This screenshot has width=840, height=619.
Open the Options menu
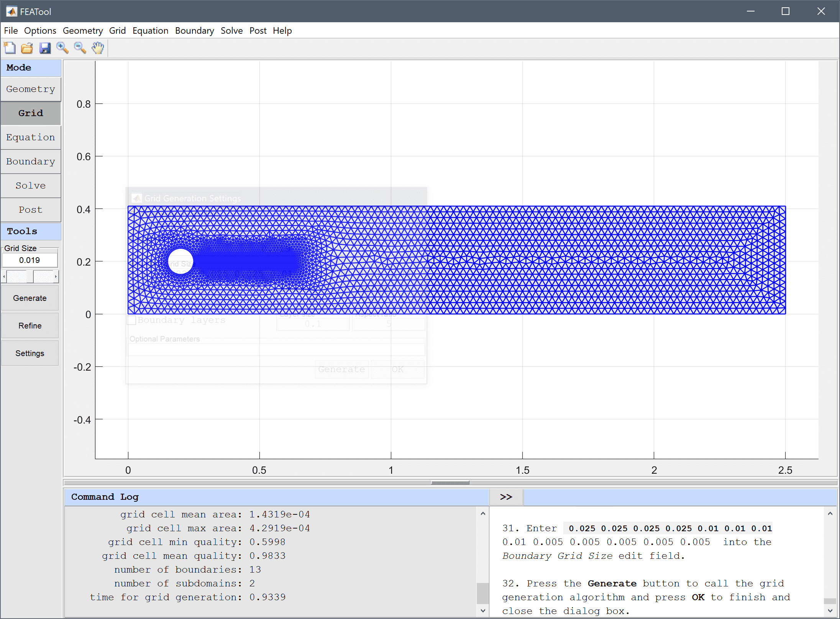pyautogui.click(x=40, y=31)
